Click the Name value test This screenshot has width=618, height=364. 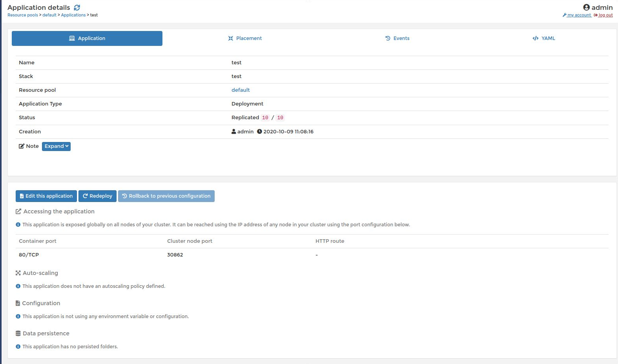[x=236, y=63]
